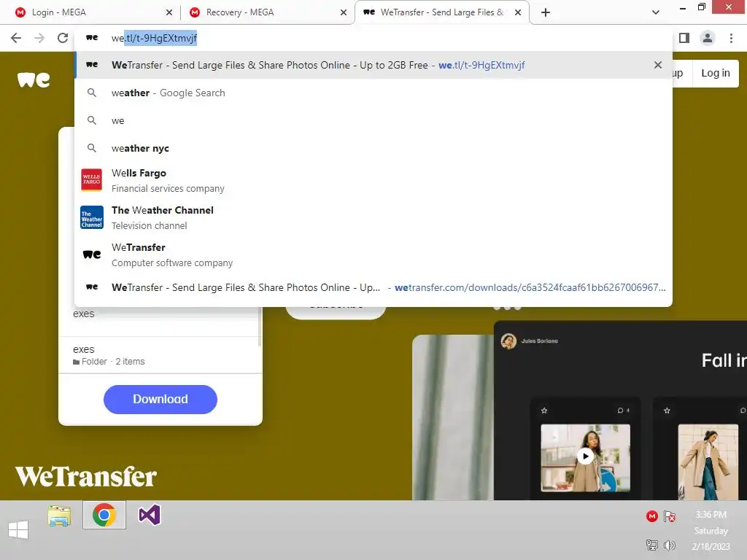Screen dimensions: 747x560
Task: Select the we.tl/t-9HgEXtmvjf suggestion
Action: click(373, 65)
